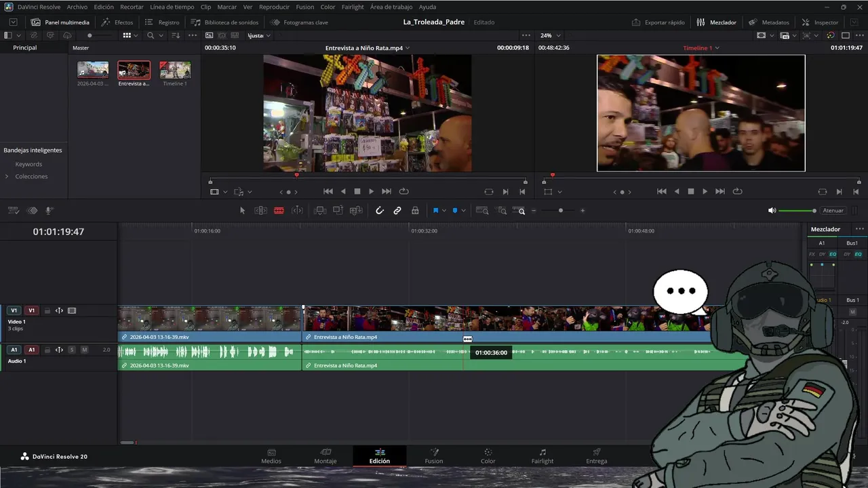Switch to the Color page tab
This screenshot has height=488, width=868.
pos(488,456)
